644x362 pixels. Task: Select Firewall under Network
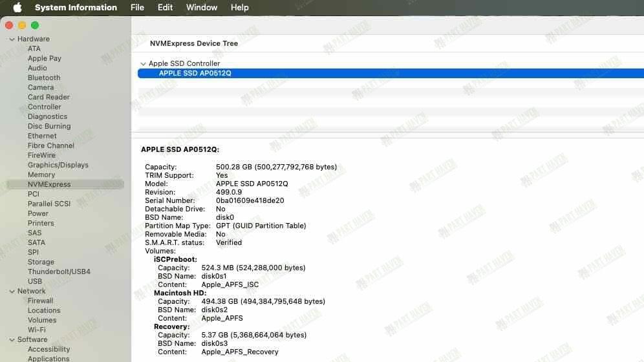pos(40,301)
